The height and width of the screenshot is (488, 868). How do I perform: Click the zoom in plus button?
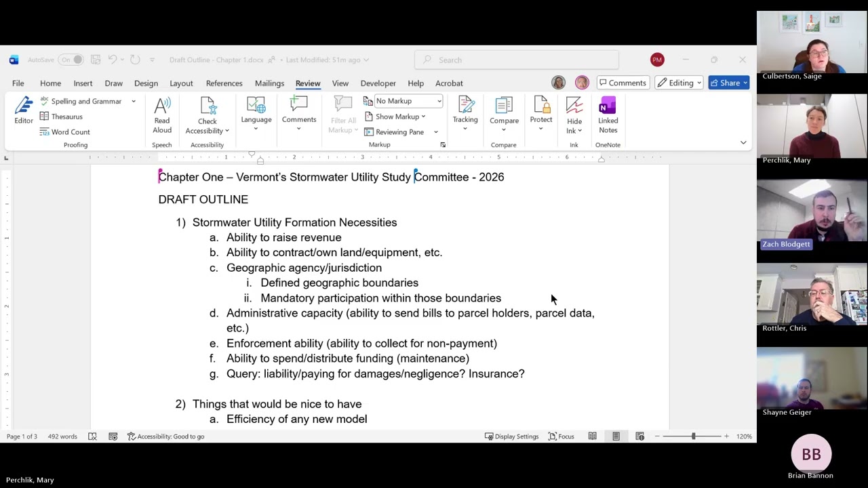point(726,436)
